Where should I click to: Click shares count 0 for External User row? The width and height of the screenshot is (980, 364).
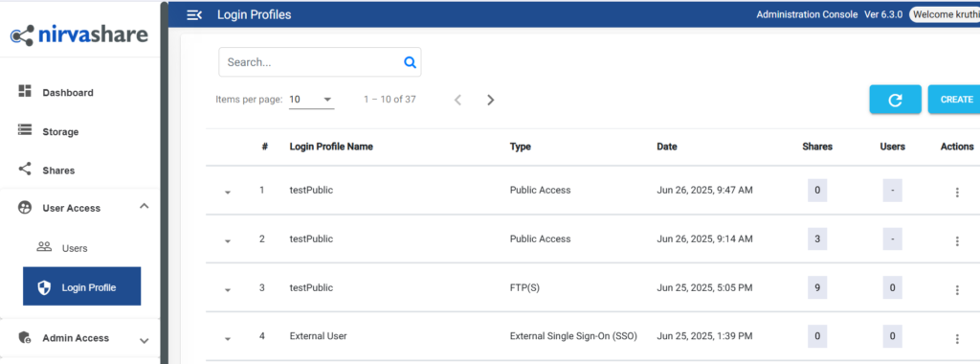tap(817, 336)
